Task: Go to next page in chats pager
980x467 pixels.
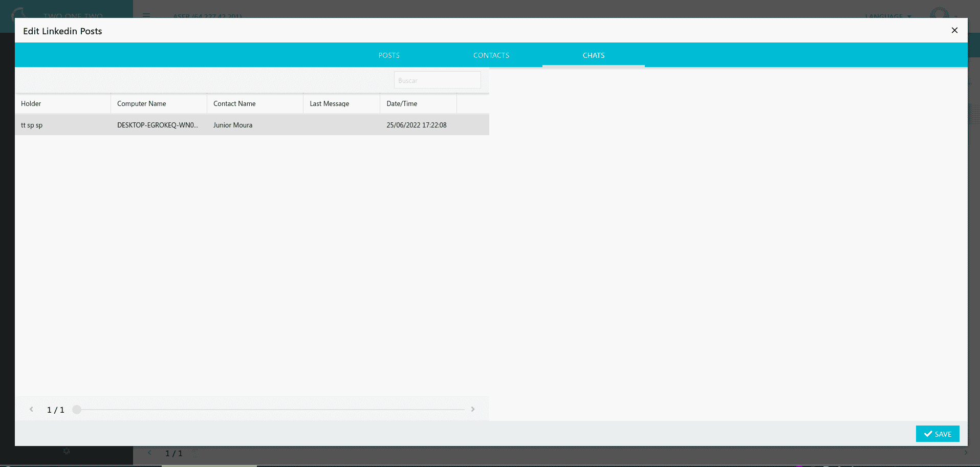Action: click(x=473, y=409)
